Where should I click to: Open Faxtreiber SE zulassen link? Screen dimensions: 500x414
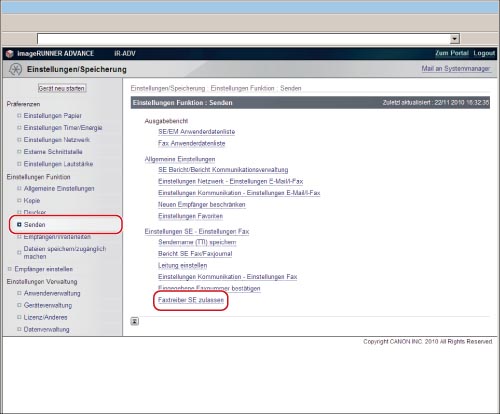point(191,300)
